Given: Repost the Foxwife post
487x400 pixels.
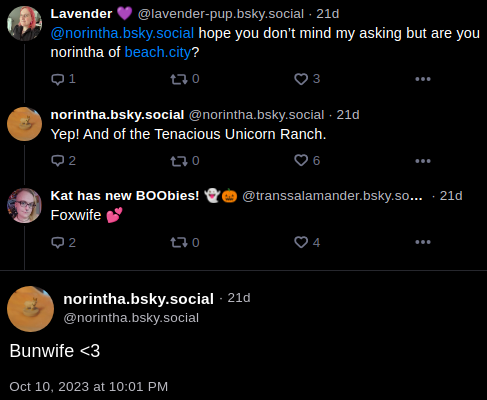Looking at the screenshot, I should coord(179,242).
